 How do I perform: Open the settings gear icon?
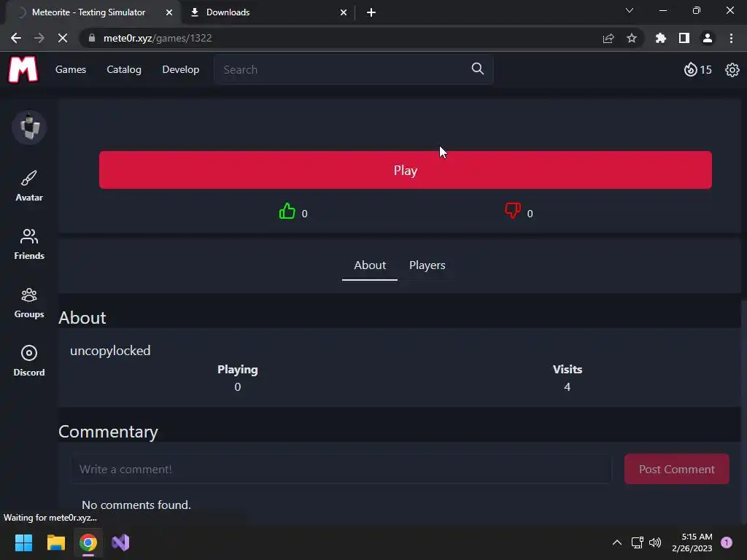click(732, 70)
